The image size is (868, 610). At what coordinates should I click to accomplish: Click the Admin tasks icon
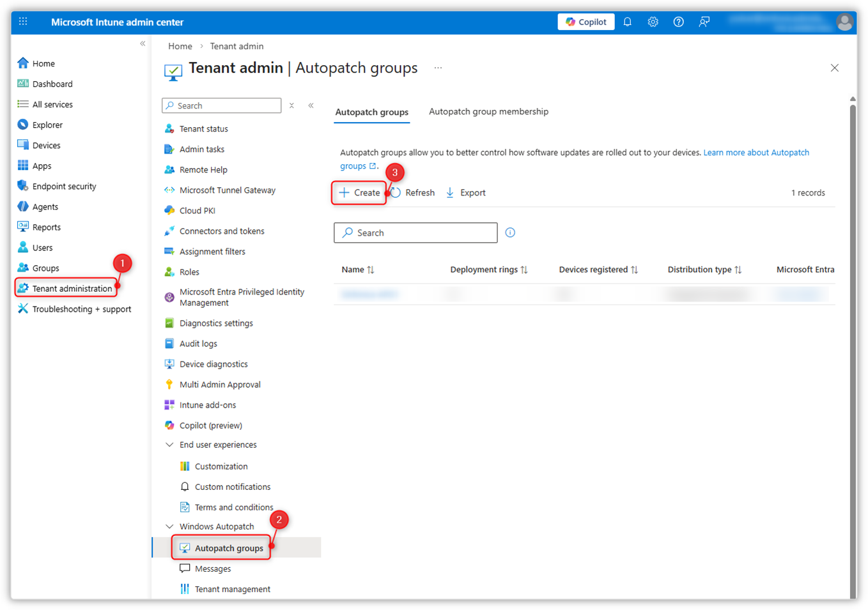[169, 149]
